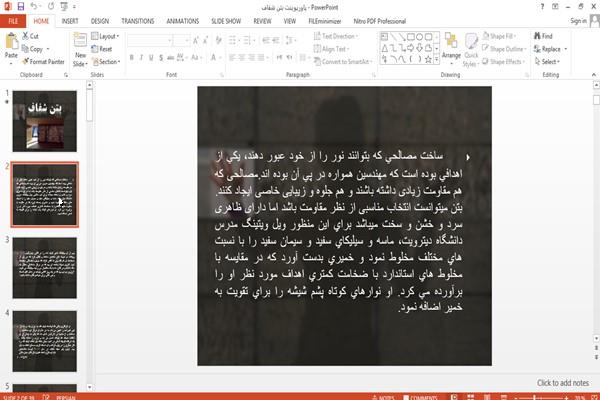Open the font color picker

(x=213, y=57)
